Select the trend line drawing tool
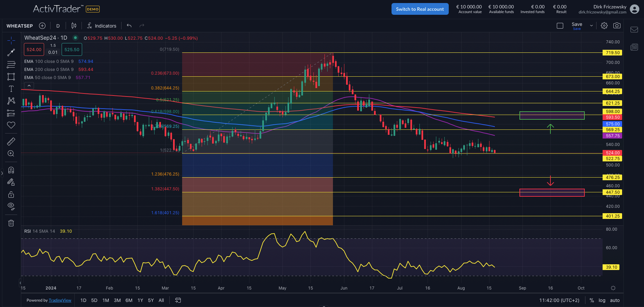Image resolution: width=644 pixels, height=307 pixels. point(11,52)
